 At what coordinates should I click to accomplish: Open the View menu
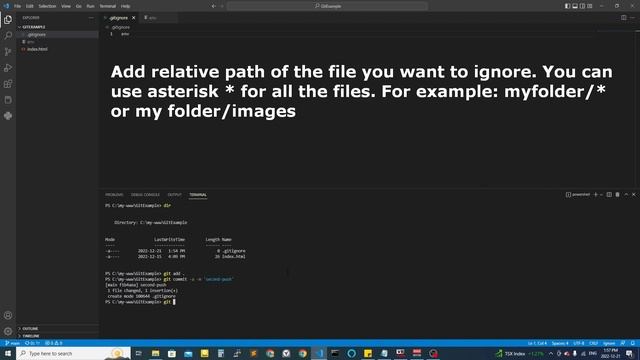(66, 6)
